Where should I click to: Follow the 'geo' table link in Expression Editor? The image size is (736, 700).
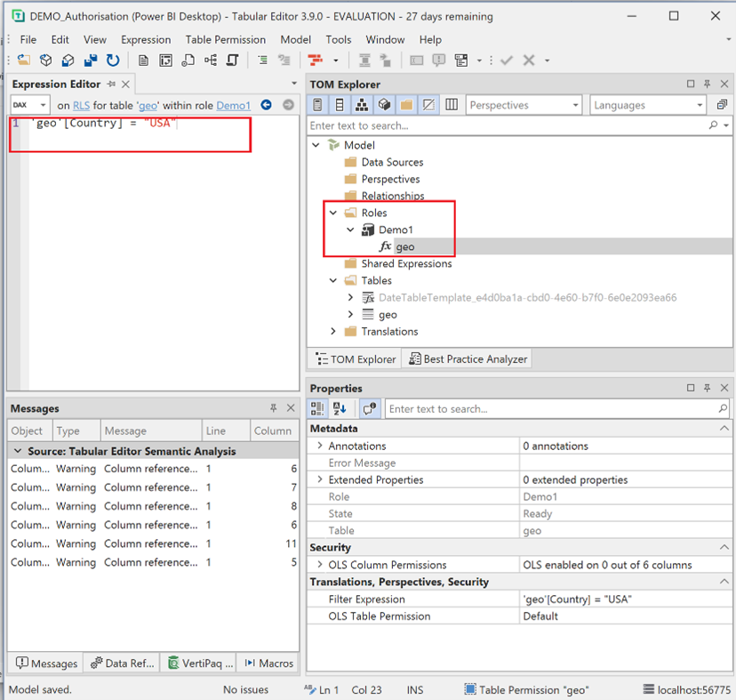click(148, 105)
